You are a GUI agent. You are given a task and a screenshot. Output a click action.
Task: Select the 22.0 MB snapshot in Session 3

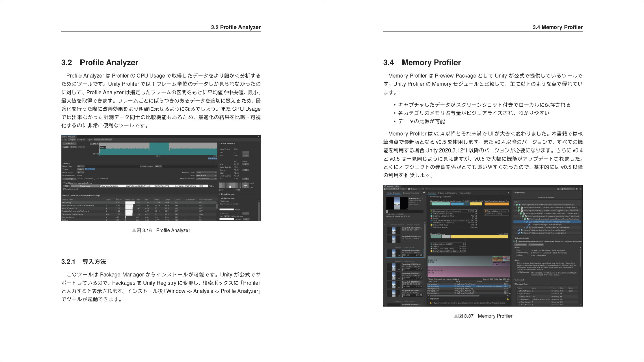[x=405, y=267]
